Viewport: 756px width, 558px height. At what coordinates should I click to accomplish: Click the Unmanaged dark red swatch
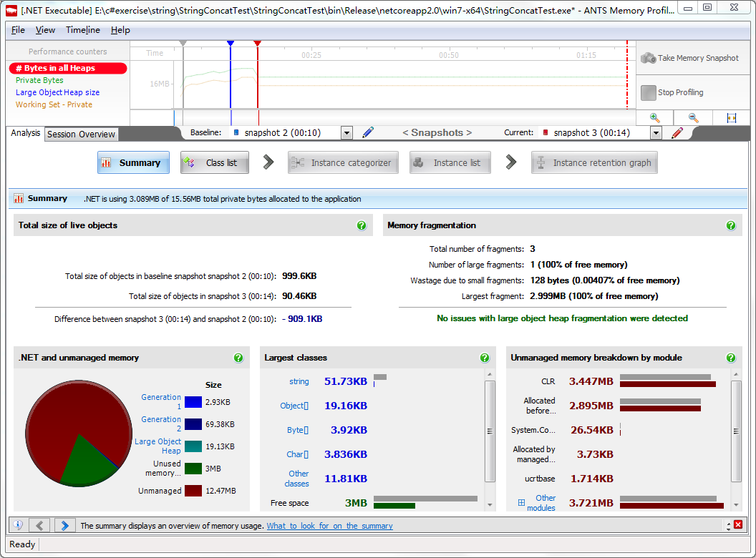[x=193, y=491]
